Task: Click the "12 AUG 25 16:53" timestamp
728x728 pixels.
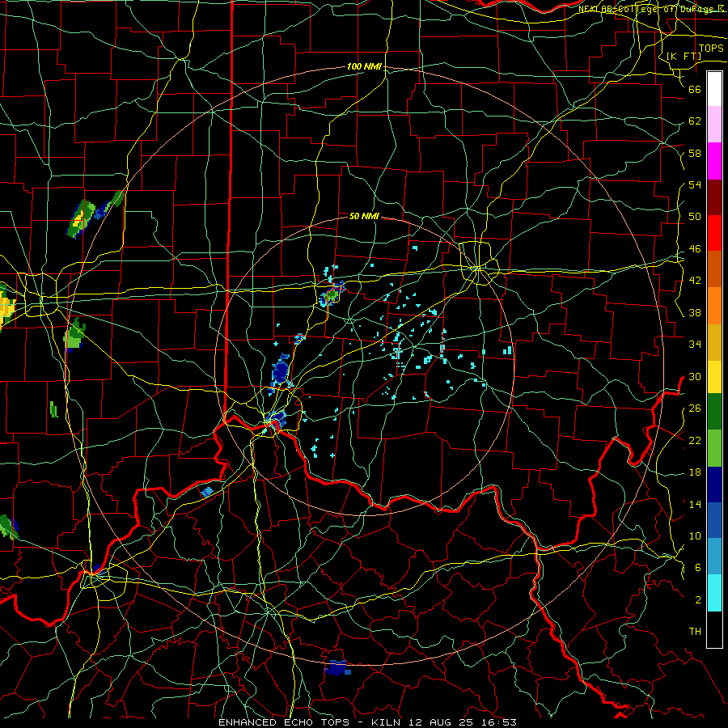Action: (463, 722)
